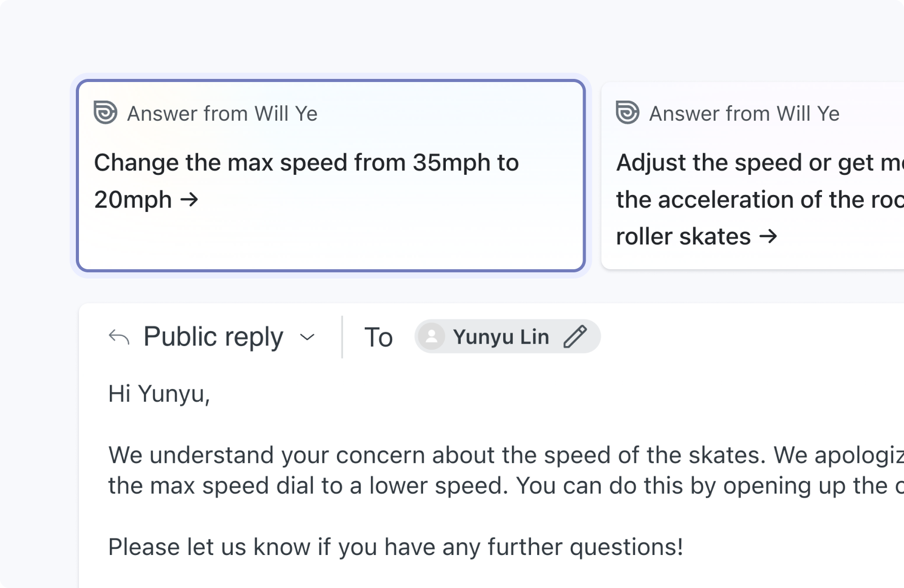Click 'Answer from Will Ye' header in second card

(x=745, y=113)
